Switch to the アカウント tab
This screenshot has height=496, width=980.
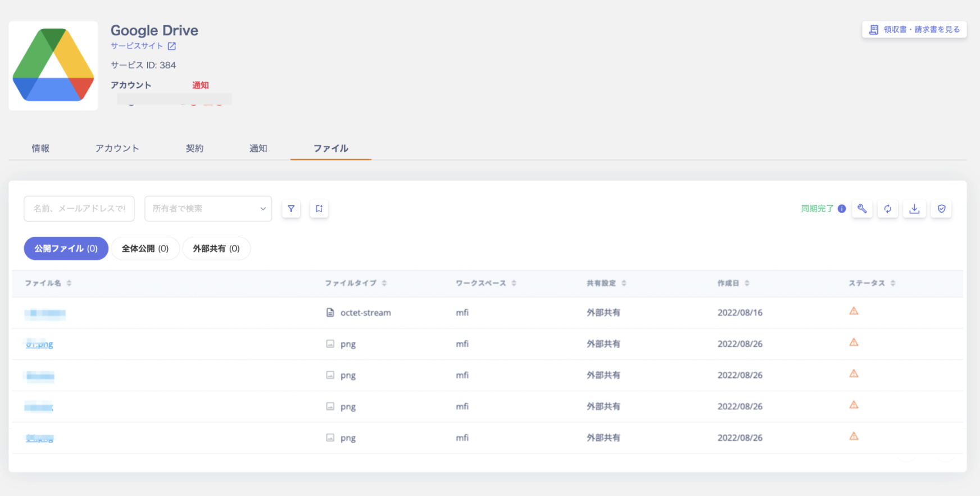pyautogui.click(x=117, y=148)
